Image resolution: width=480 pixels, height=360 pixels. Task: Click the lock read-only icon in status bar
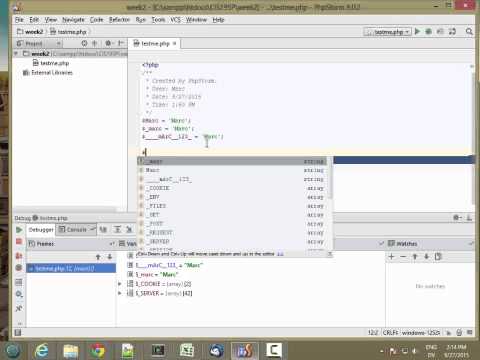point(459,332)
